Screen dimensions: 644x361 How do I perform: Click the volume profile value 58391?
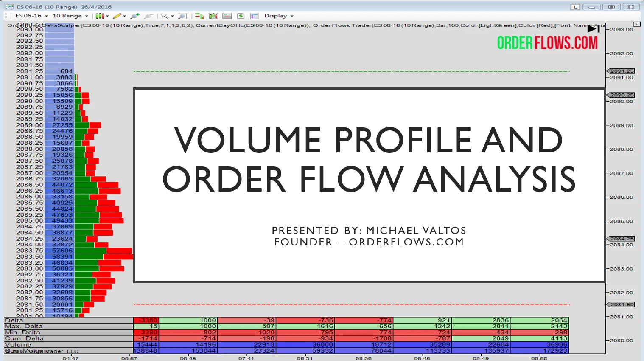pos(62,257)
